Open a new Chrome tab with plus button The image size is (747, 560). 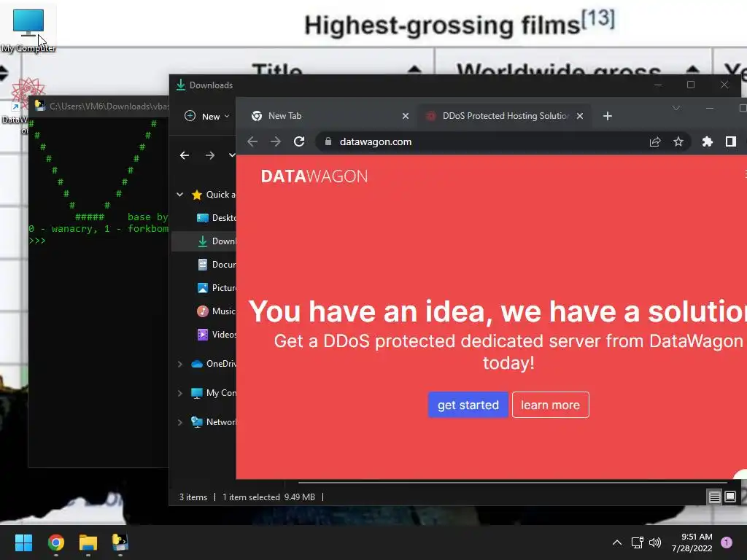tap(608, 116)
